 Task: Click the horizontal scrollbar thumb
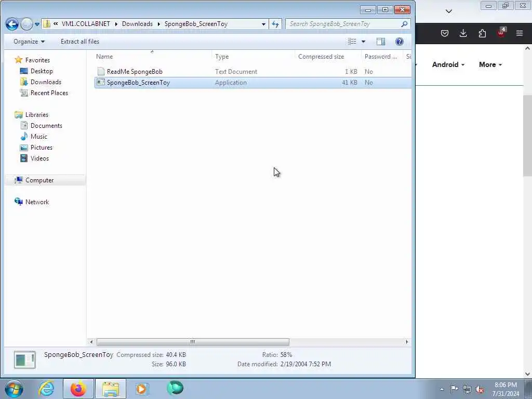193,342
